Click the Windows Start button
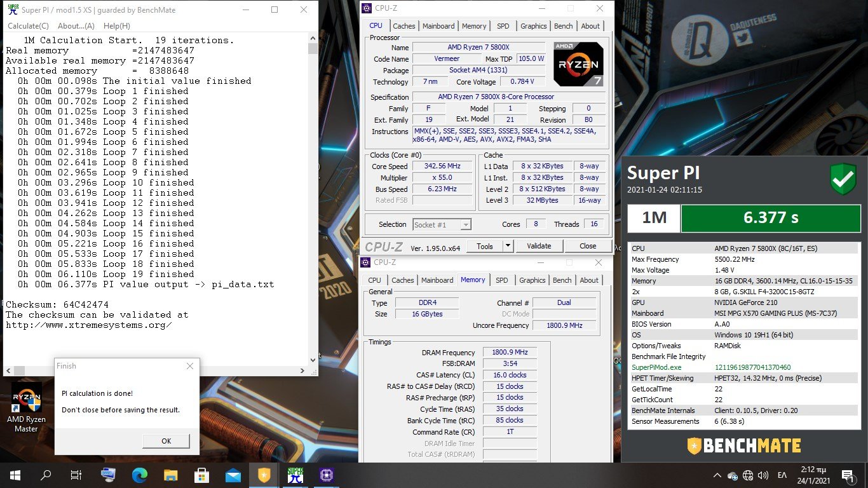 click(x=15, y=475)
